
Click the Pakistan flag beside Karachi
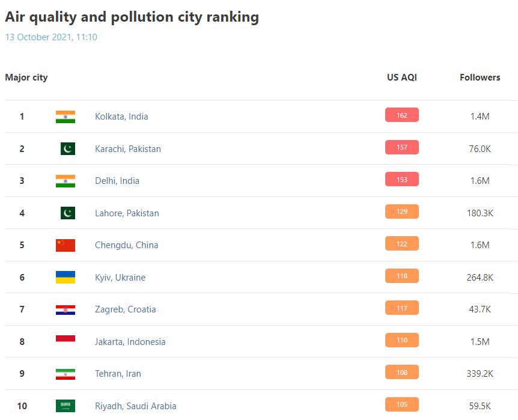[x=68, y=148]
